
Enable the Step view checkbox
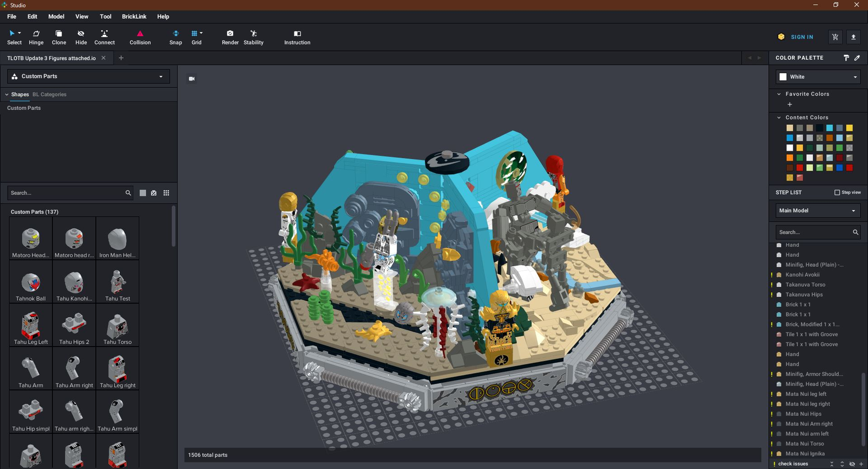click(837, 192)
